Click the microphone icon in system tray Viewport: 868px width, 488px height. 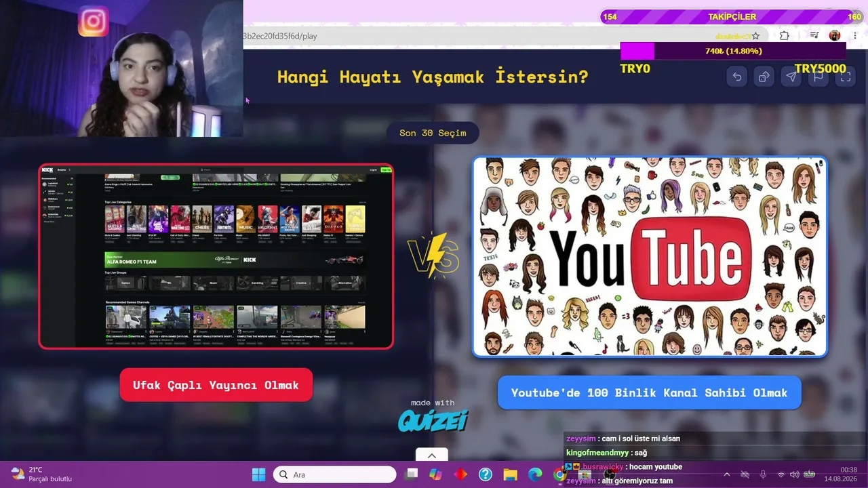click(x=763, y=474)
